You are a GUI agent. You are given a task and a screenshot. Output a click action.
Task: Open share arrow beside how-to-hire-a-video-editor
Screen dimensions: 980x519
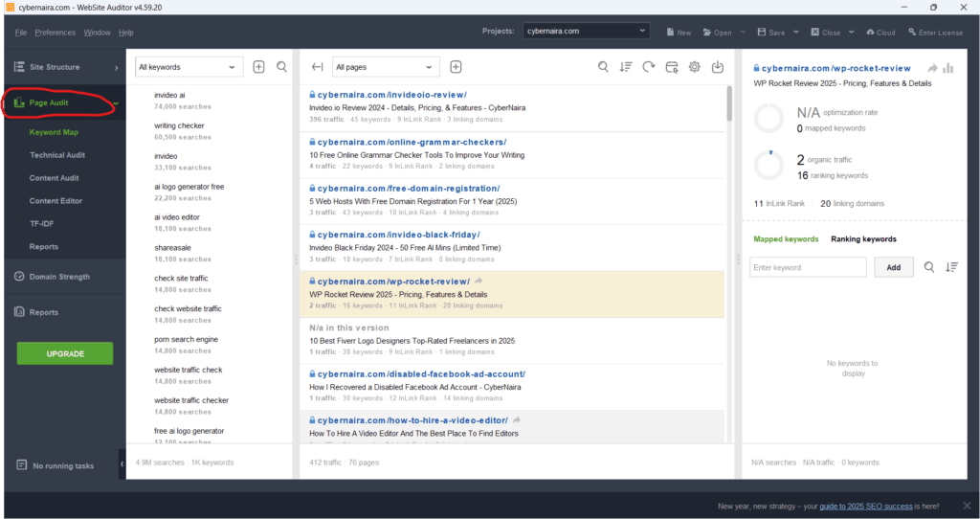tap(517, 420)
